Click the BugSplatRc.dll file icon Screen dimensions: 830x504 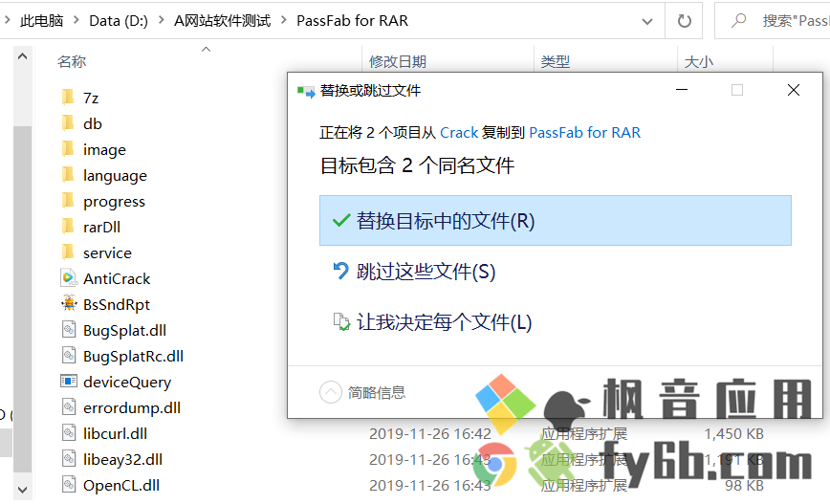click(x=69, y=356)
